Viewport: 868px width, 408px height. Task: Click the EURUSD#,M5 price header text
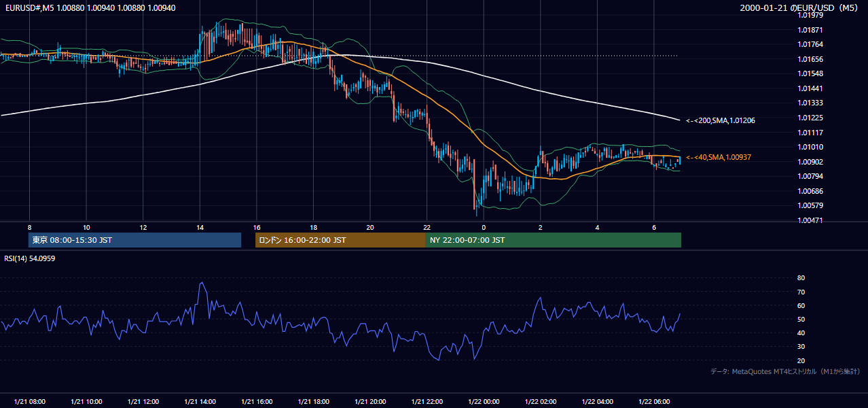coord(90,8)
